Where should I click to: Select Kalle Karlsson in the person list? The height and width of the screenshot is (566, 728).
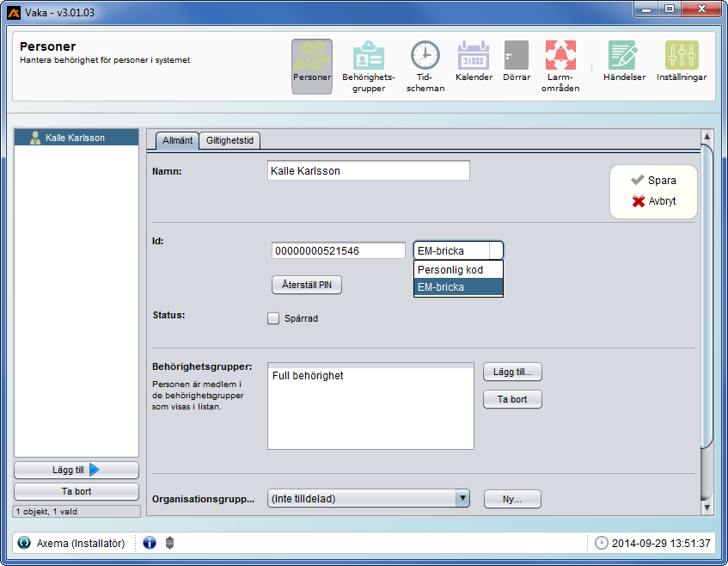tap(76, 138)
